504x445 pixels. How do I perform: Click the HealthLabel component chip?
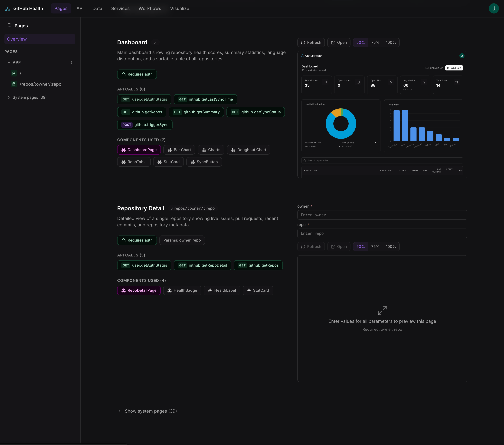[x=222, y=290]
